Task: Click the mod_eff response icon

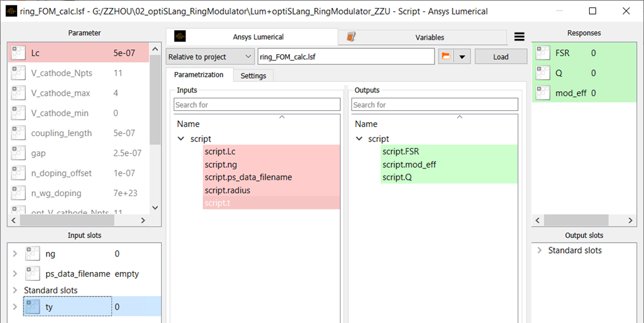Action: click(x=543, y=93)
